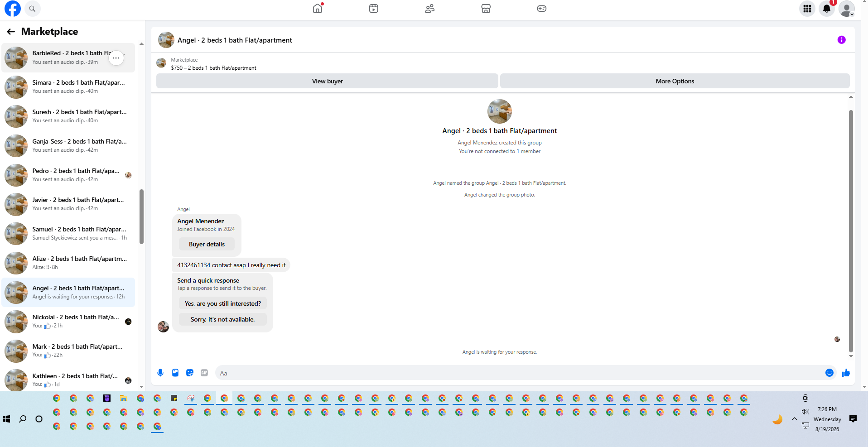Open the Samuel conversation
868x447 pixels.
tap(68, 234)
